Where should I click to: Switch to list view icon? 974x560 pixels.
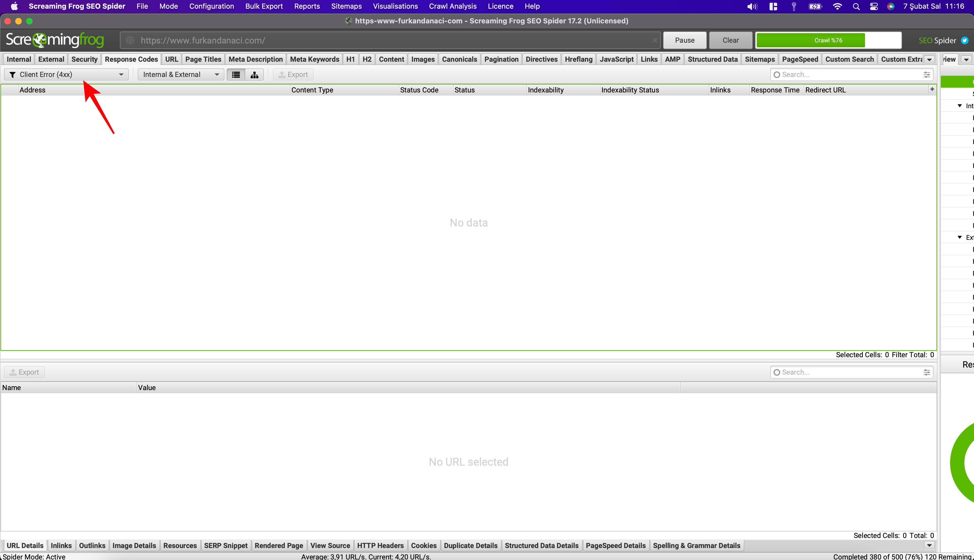(236, 74)
